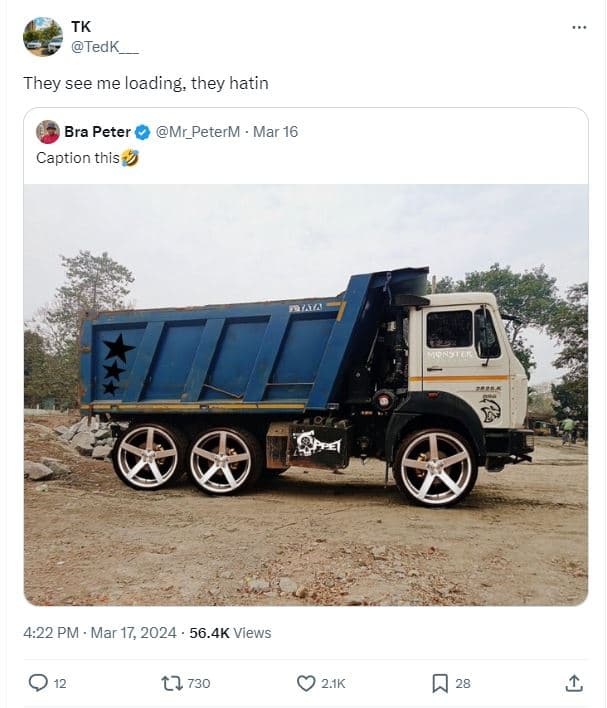This screenshot has width=607, height=708.
Task: Click the reply speech bubble icon
Action: 38,682
